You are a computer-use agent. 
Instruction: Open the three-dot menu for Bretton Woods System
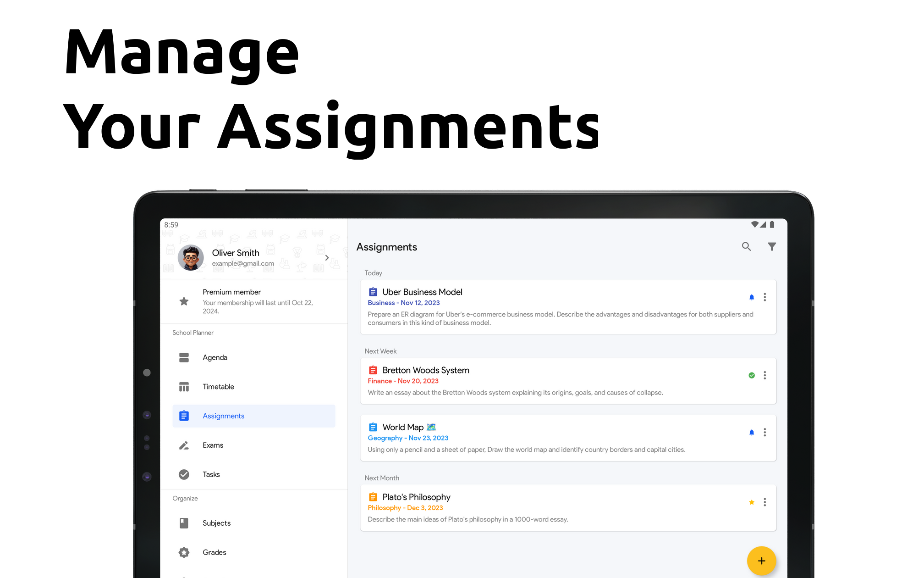[764, 375]
